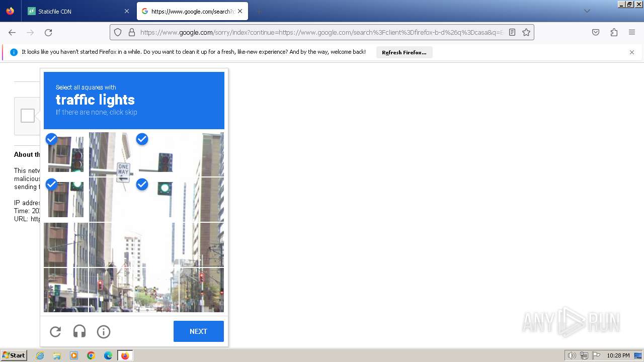
Task: Focus the address bar URL field
Action: point(321,32)
